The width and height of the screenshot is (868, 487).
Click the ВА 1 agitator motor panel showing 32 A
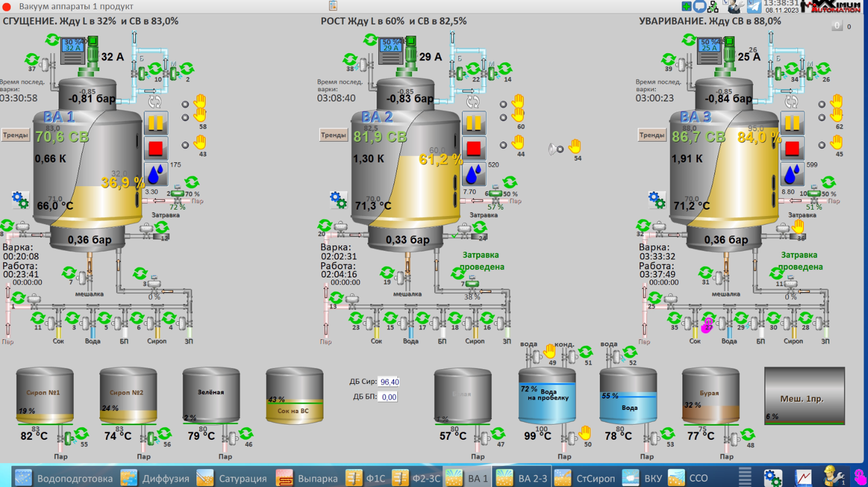click(73, 50)
